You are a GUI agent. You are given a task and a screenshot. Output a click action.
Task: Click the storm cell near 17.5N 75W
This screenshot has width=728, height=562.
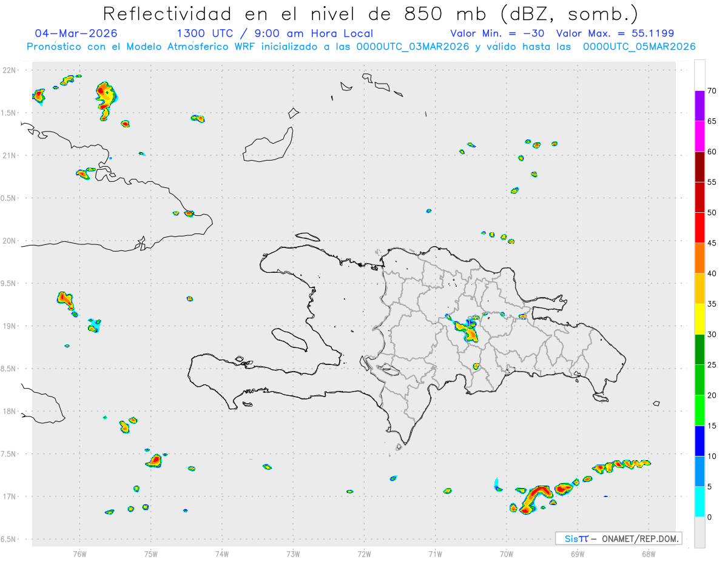click(154, 461)
